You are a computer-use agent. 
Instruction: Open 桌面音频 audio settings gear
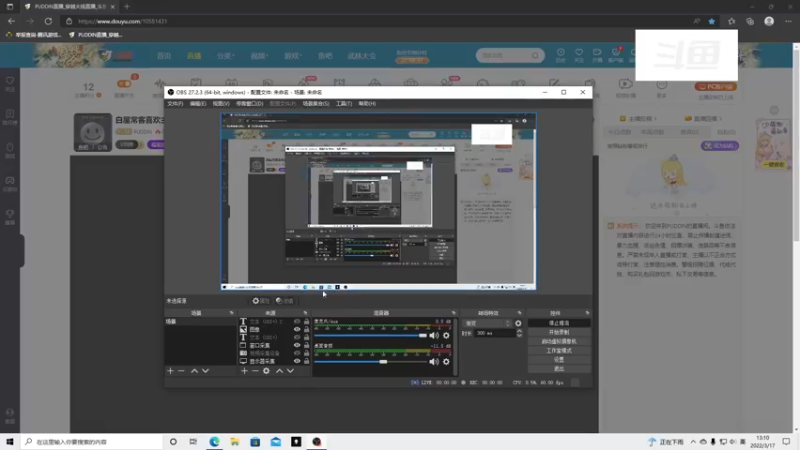(x=446, y=362)
